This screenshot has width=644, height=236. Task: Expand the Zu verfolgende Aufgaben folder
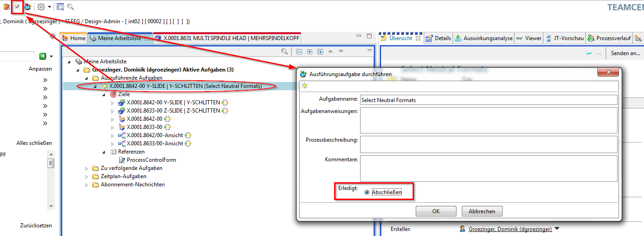tap(86, 169)
